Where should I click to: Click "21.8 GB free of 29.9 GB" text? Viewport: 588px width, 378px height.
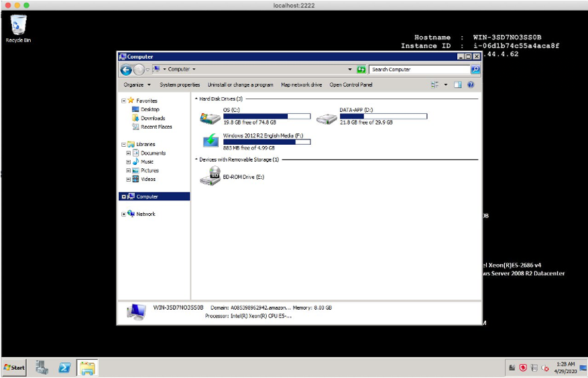click(366, 123)
